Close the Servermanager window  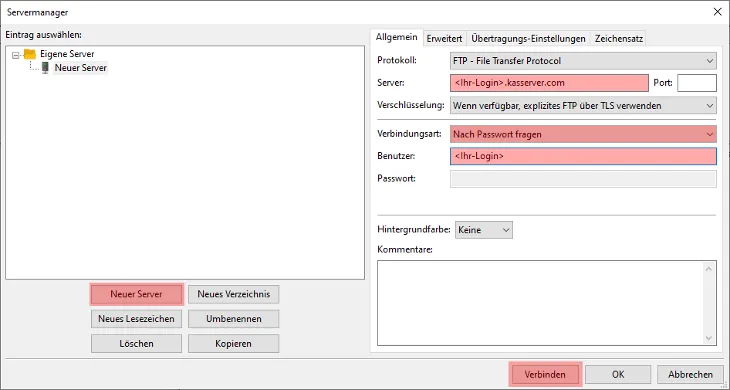(x=717, y=12)
